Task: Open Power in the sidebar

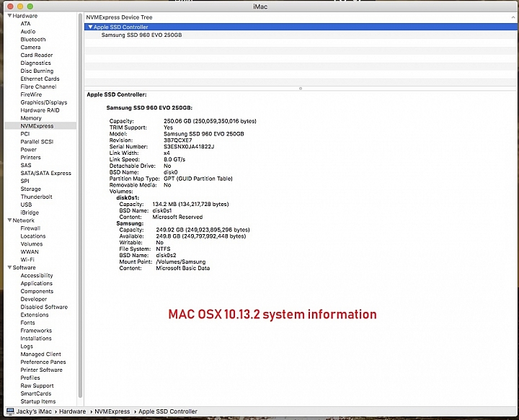Action: click(28, 149)
